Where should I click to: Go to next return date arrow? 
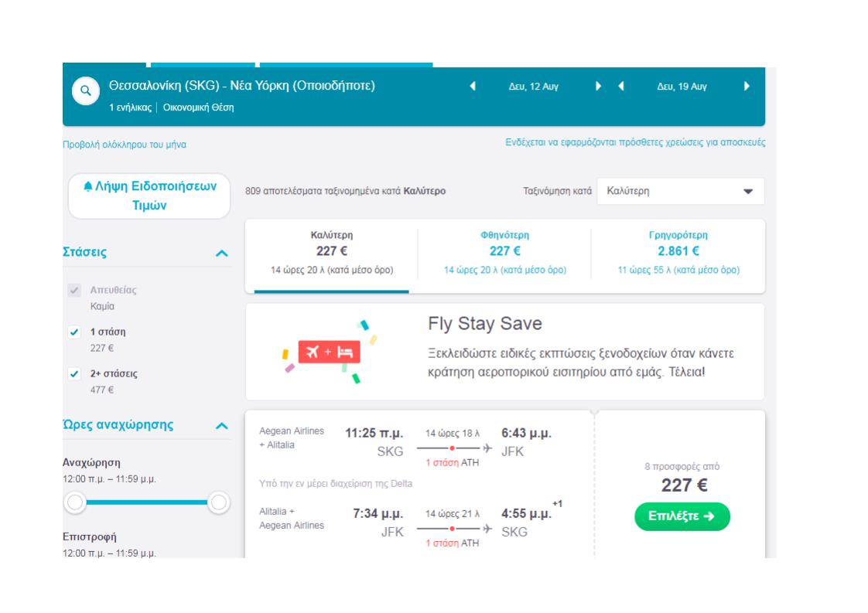(747, 87)
